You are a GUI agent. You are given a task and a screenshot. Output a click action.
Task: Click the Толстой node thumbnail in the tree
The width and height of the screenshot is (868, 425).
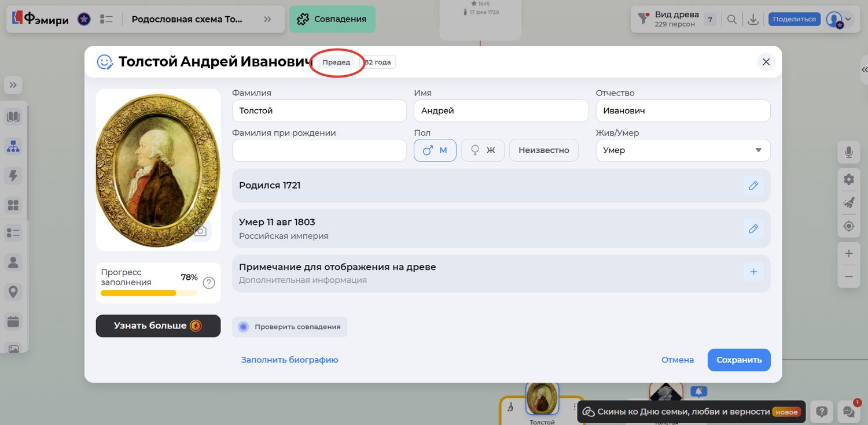coord(542,399)
